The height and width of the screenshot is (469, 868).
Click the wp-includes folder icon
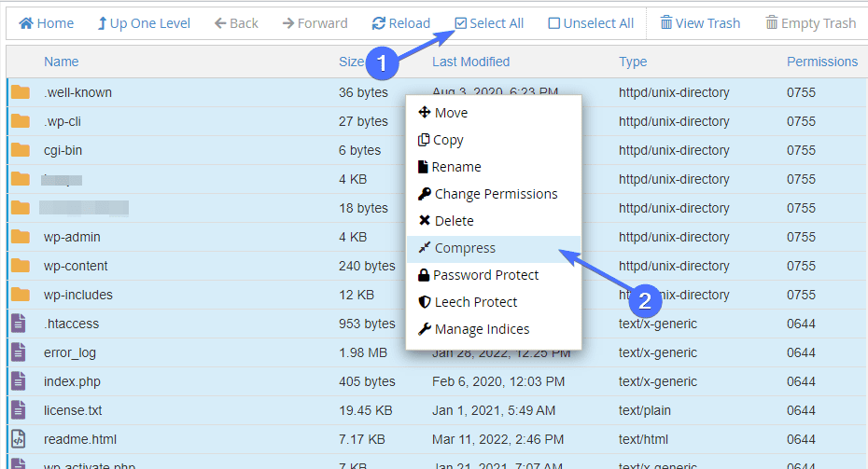[21, 295]
